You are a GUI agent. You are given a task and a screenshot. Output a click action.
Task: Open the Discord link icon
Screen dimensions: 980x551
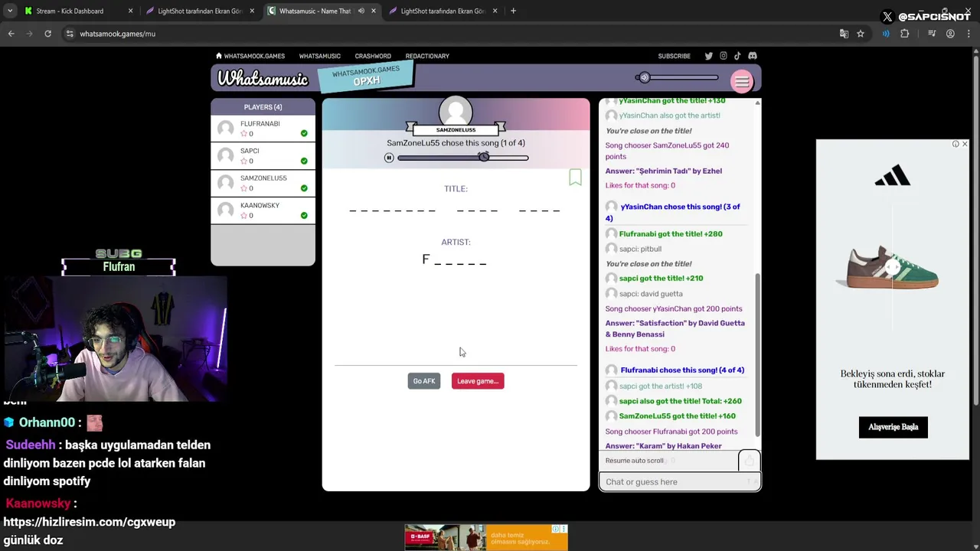[x=753, y=56]
